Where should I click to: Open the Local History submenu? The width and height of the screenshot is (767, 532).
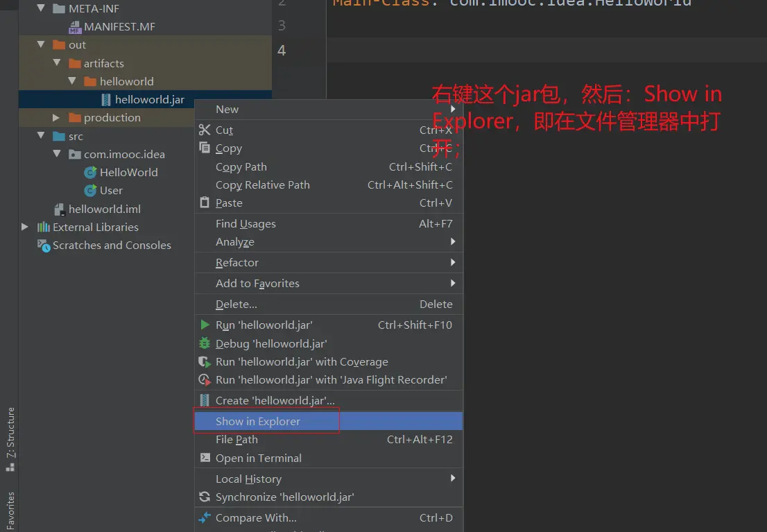(x=248, y=479)
